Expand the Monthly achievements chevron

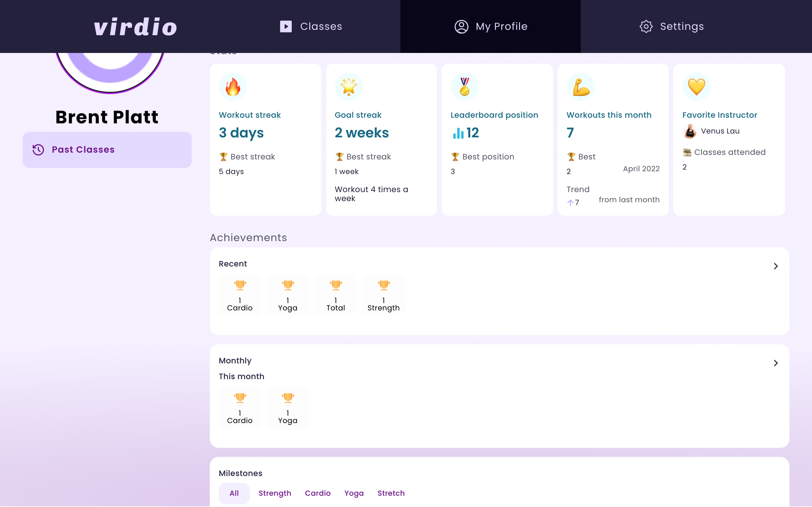point(775,363)
